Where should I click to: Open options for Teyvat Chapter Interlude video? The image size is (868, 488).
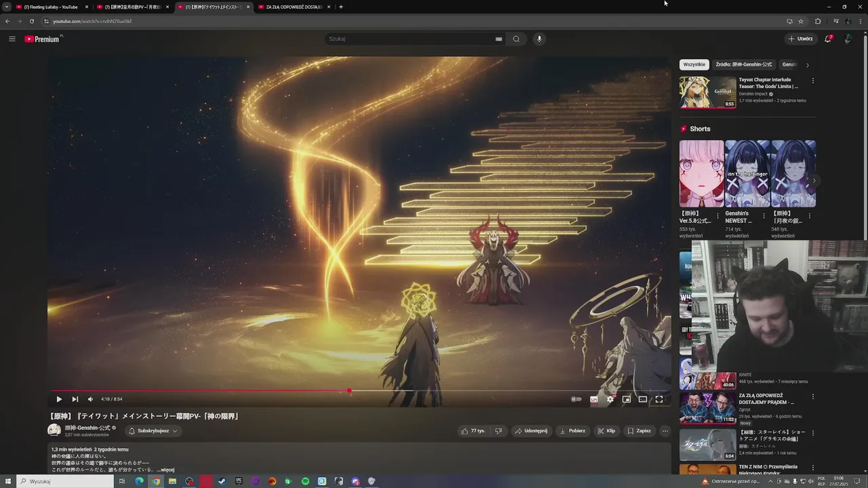[813, 81]
